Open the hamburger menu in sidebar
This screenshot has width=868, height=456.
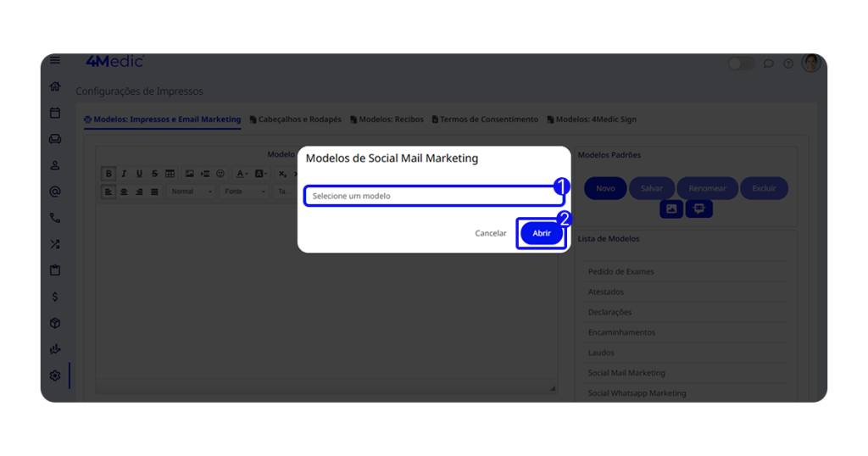[55, 61]
